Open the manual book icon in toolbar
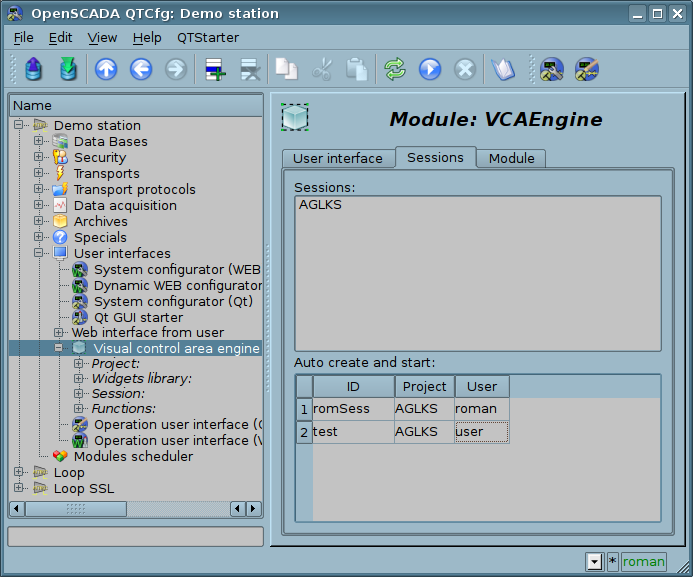The height and width of the screenshot is (577, 693). pyautogui.click(x=503, y=69)
